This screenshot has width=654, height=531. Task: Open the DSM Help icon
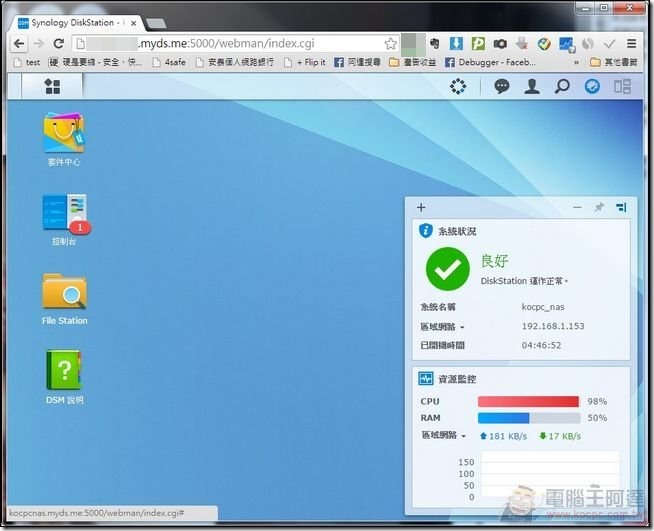[x=64, y=369]
